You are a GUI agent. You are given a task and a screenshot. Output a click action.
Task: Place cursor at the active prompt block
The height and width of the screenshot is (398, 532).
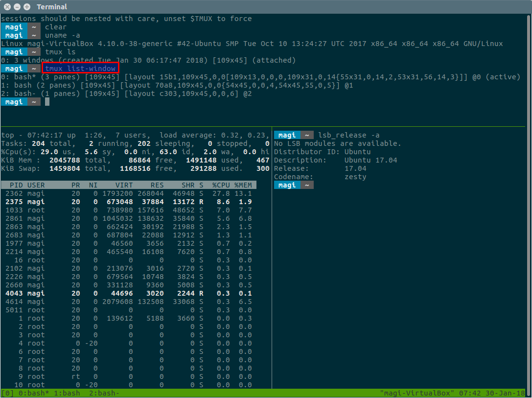click(47, 102)
